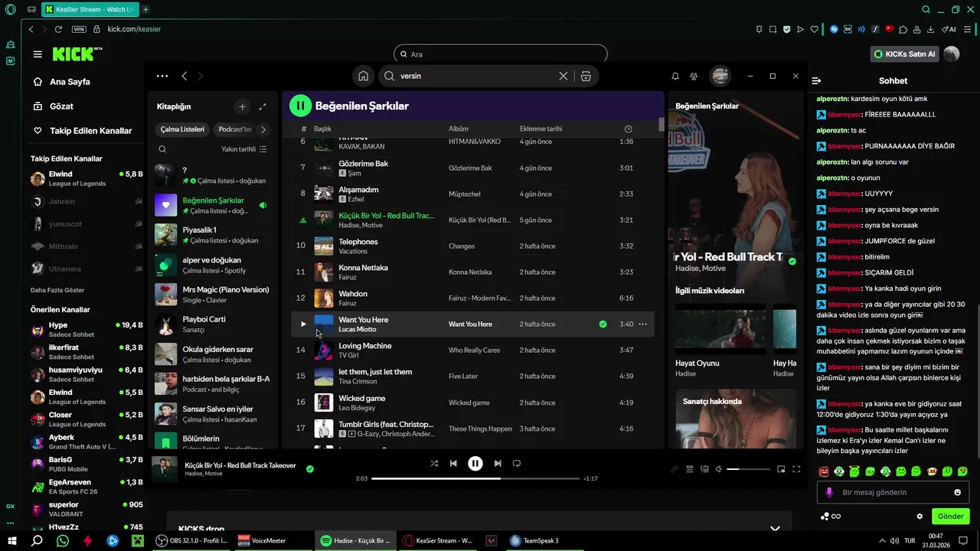Skip to previous track
This screenshot has width=980, height=551.
[x=453, y=463]
